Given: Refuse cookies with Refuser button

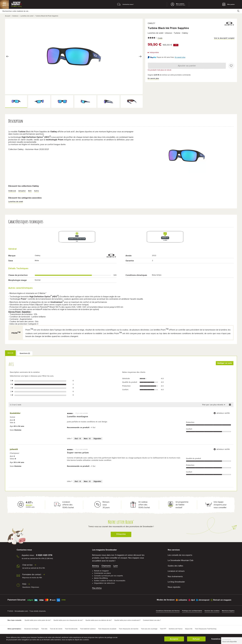Looking at the screenshot, I should point(196,639).
